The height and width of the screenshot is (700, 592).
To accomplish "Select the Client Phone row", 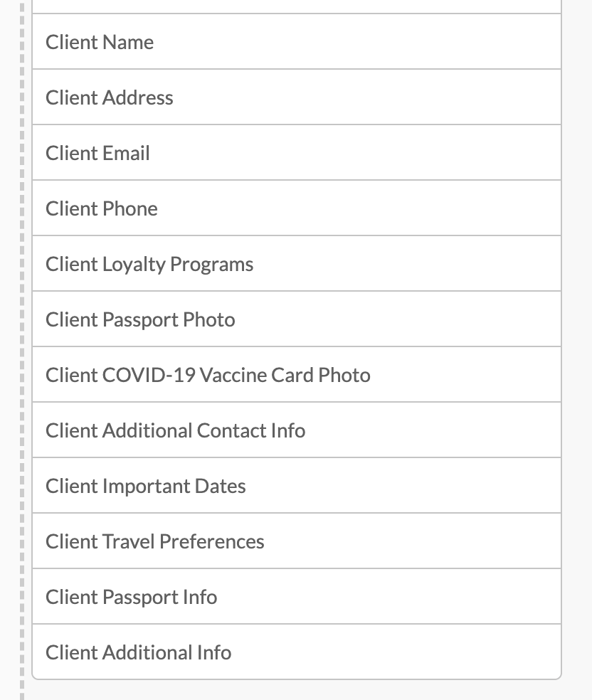I will point(296,208).
